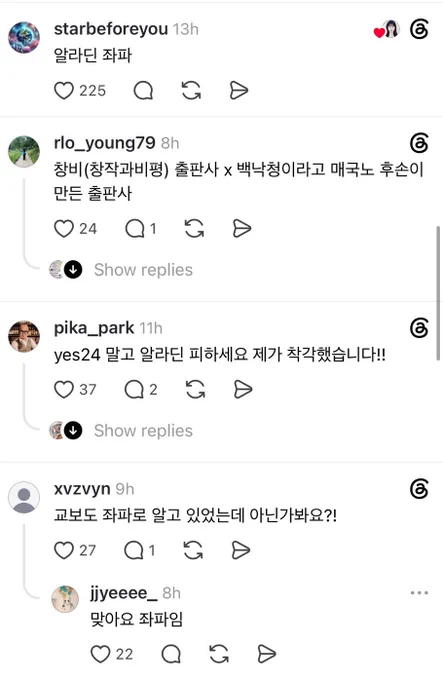
Task: Like pika_park's comment with 37 likes
Action: tap(64, 389)
